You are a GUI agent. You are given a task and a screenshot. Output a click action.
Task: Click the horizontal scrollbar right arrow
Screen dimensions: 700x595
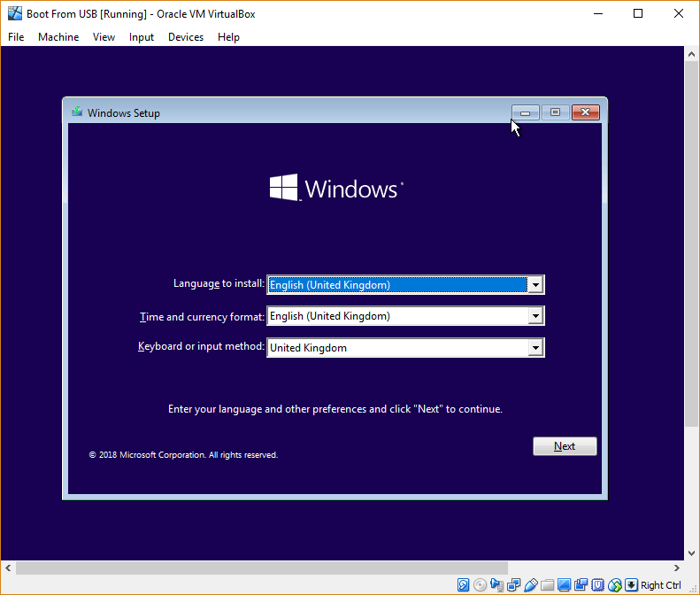pos(677,568)
